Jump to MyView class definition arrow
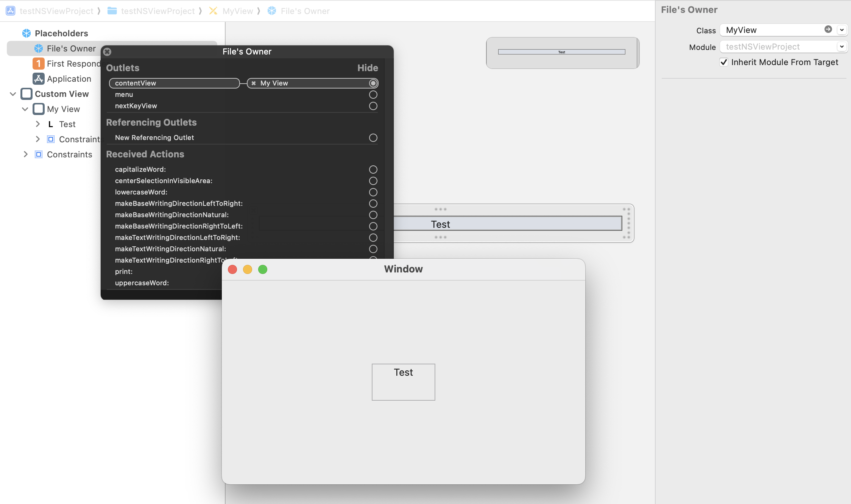The height and width of the screenshot is (504, 851). tap(828, 30)
